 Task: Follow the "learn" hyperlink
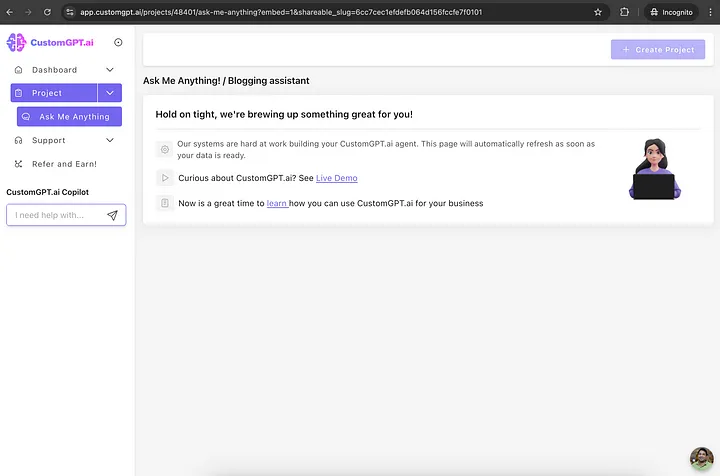click(277, 203)
